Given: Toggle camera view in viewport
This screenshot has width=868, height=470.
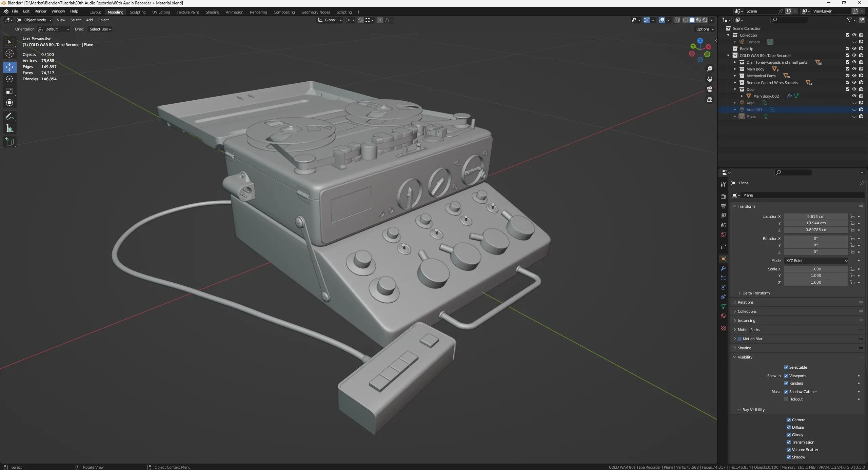Looking at the screenshot, I should [710, 89].
